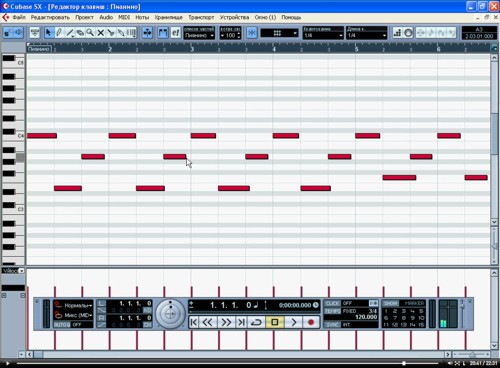This screenshot has height=368, width=500.
Task: Toggle the CLICK metronome button
Action: point(332,303)
